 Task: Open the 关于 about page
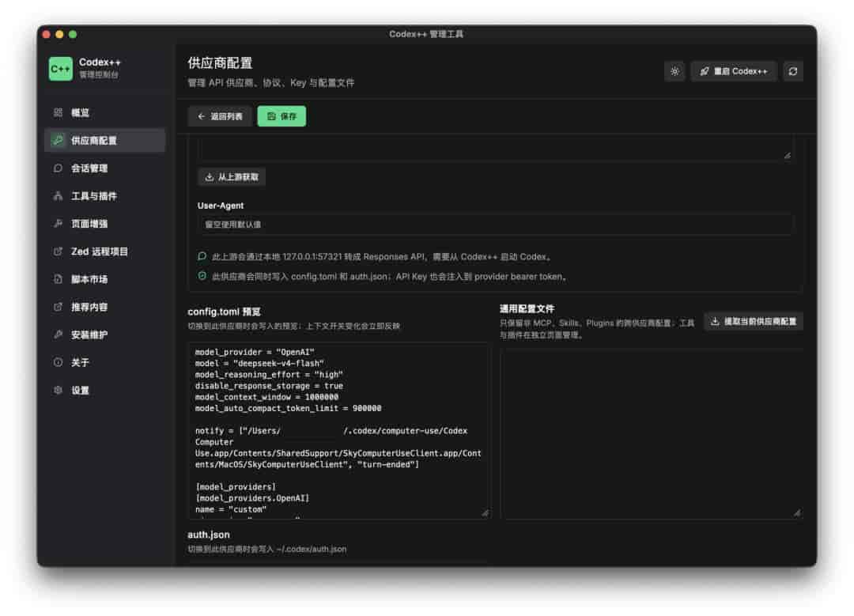pos(104,363)
